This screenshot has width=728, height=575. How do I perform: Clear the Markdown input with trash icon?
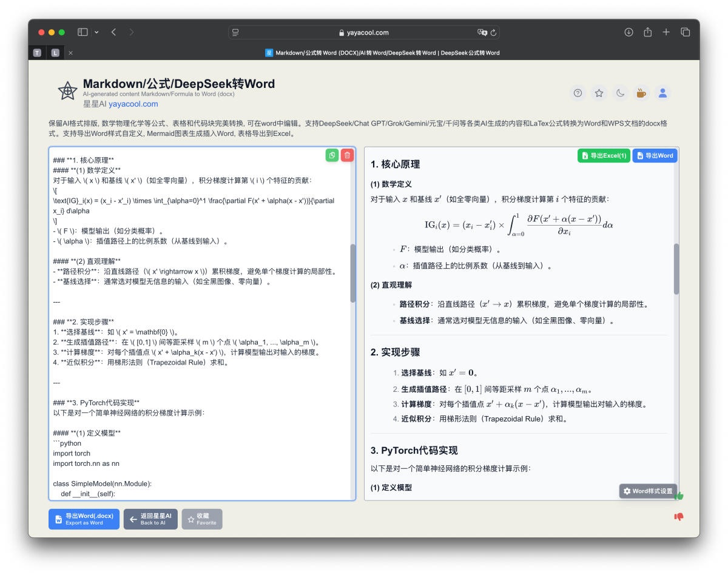(x=346, y=155)
